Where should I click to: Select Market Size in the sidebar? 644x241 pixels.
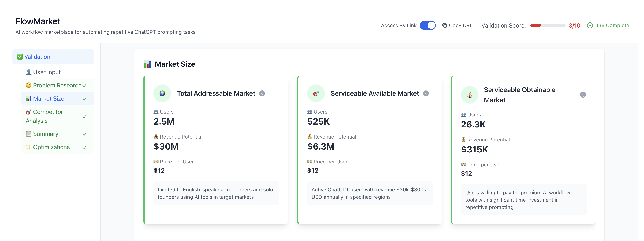click(48, 99)
